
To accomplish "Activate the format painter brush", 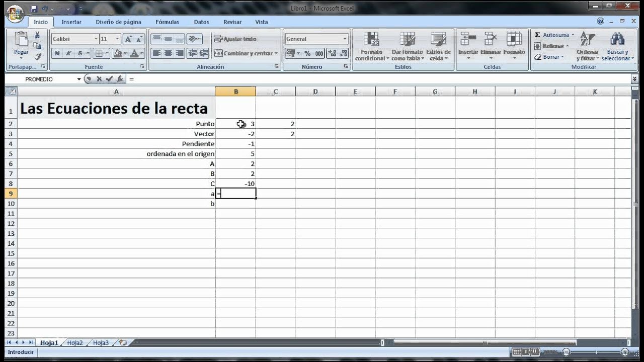I will pyautogui.click(x=38, y=56).
